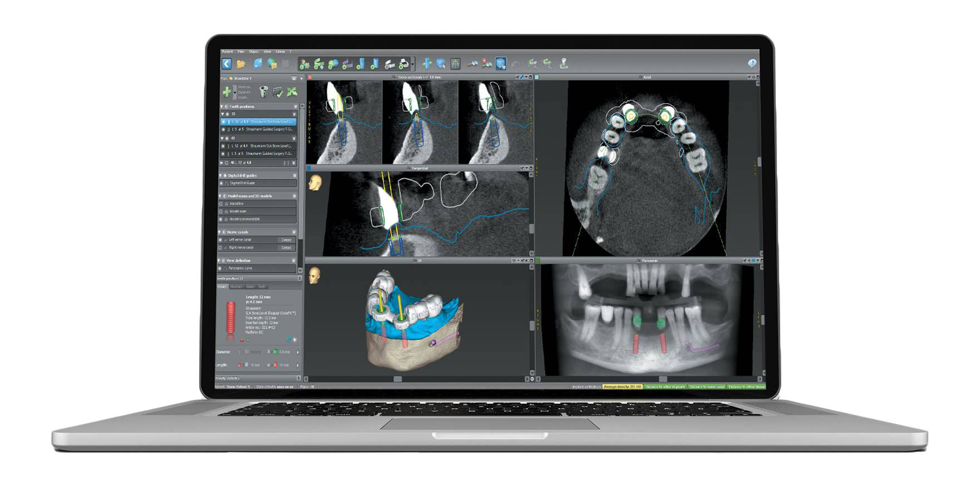Click the clipboard with green checkmark icon
980x484 pixels.
(x=278, y=91)
